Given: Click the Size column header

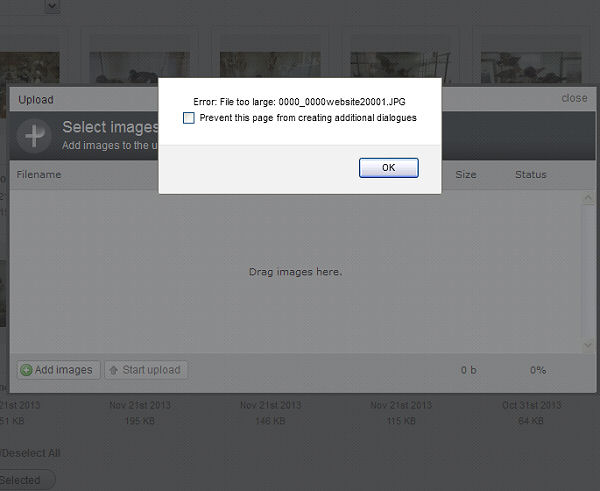Looking at the screenshot, I should 466,175.
